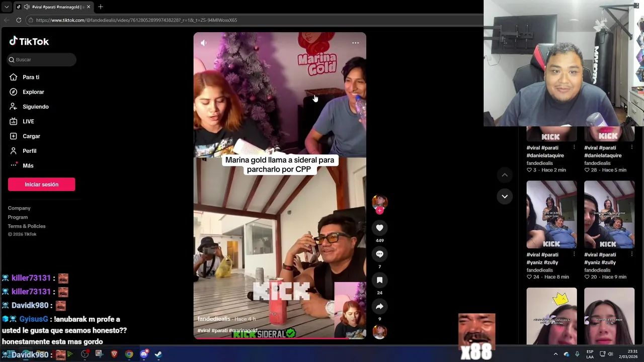Expand the Más menu
This screenshot has width=644, height=362.
point(21,165)
